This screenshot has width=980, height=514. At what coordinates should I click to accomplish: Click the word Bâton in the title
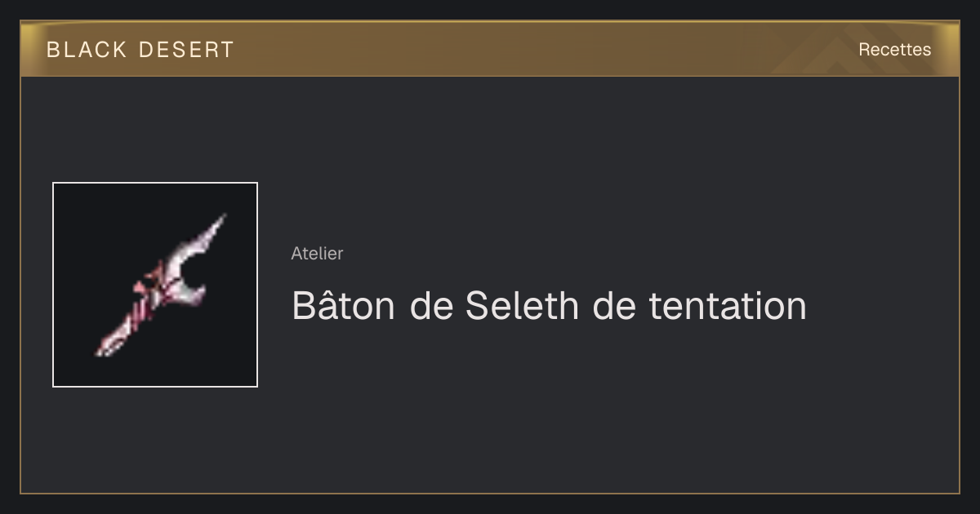(x=343, y=305)
